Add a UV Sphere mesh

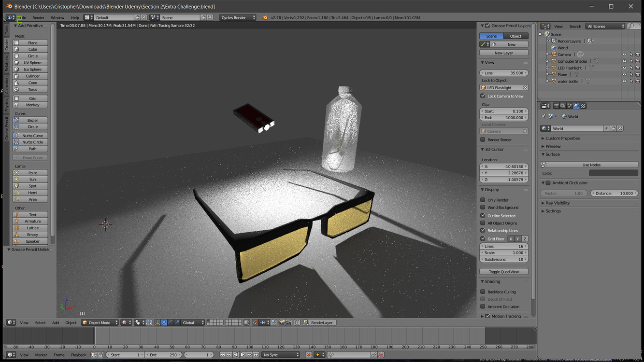pyautogui.click(x=32, y=63)
